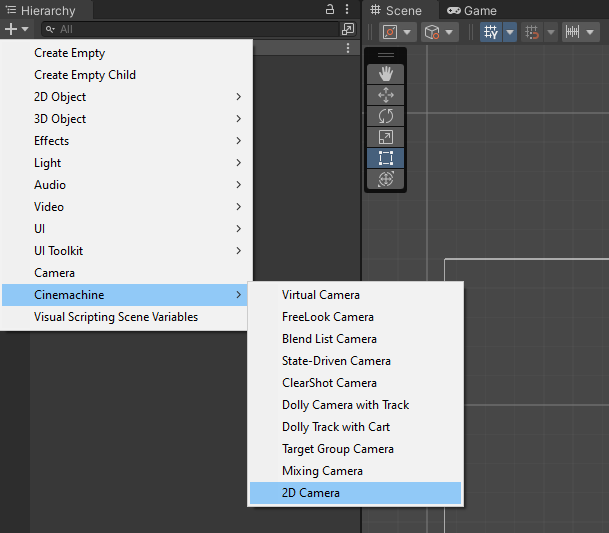The width and height of the screenshot is (609, 533).
Task: Toggle the handle rotation cube button
Action: (x=432, y=32)
